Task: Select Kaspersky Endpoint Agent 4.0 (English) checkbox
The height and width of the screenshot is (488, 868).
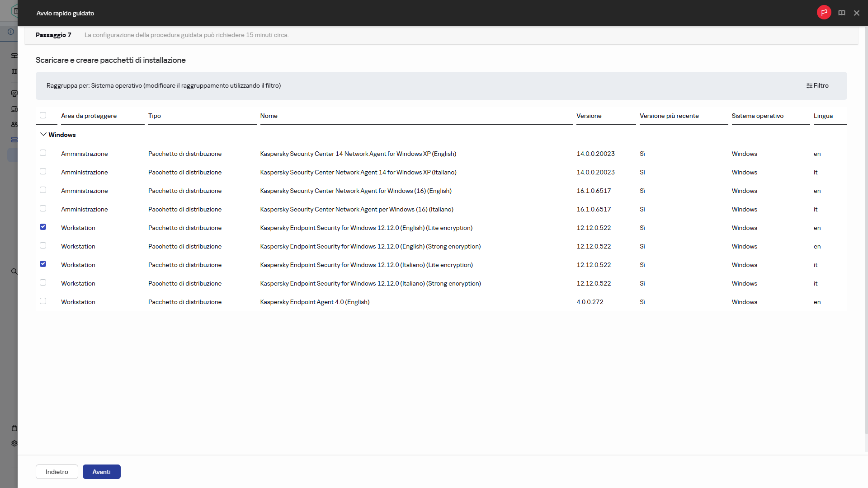Action: tap(43, 301)
